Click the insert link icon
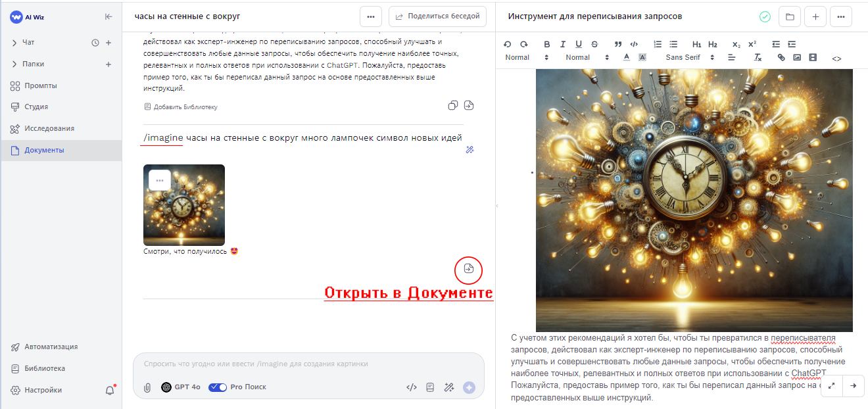Screen dimensions: 868x409 point(781,57)
